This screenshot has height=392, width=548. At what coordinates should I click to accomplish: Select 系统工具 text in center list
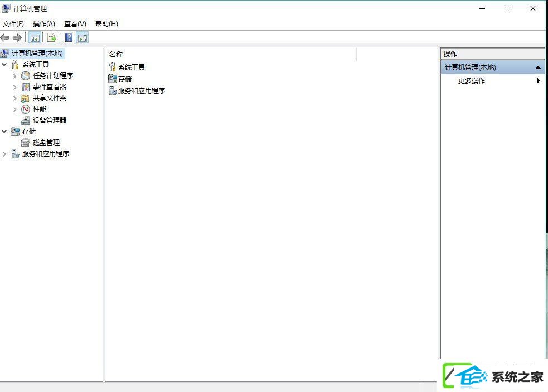point(132,67)
